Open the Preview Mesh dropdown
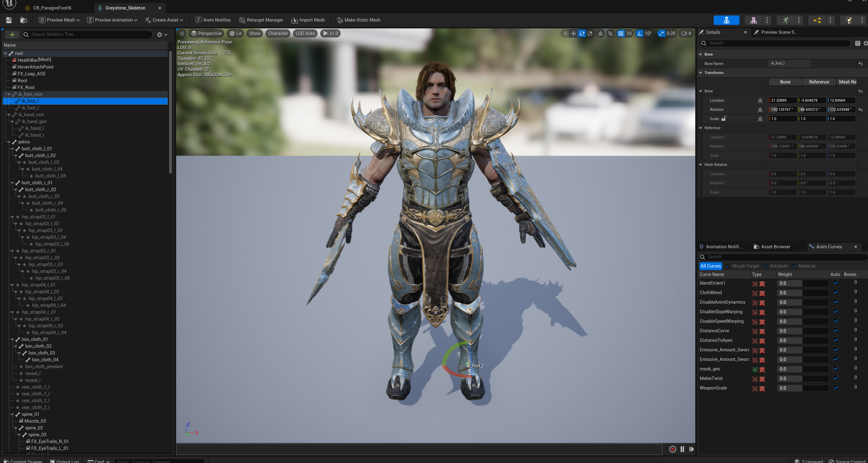Image resolution: width=868 pixels, height=463 pixels. [59, 20]
